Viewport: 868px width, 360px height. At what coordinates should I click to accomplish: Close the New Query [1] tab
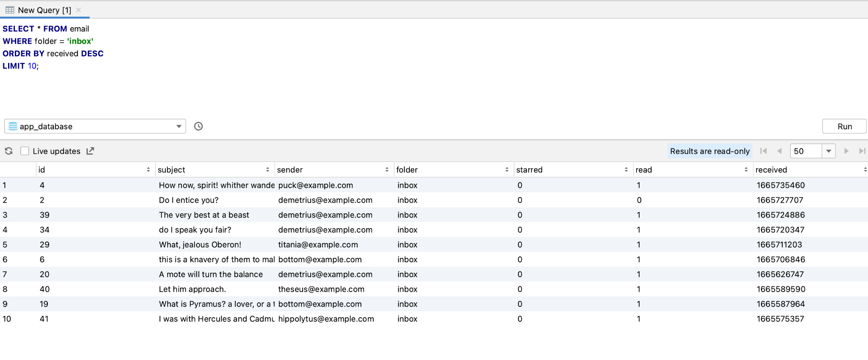point(78,10)
